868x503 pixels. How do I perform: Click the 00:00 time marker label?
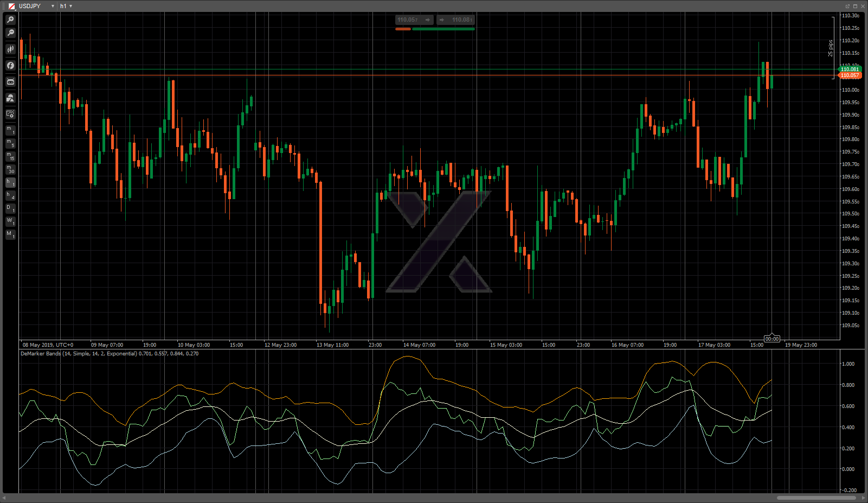point(771,339)
